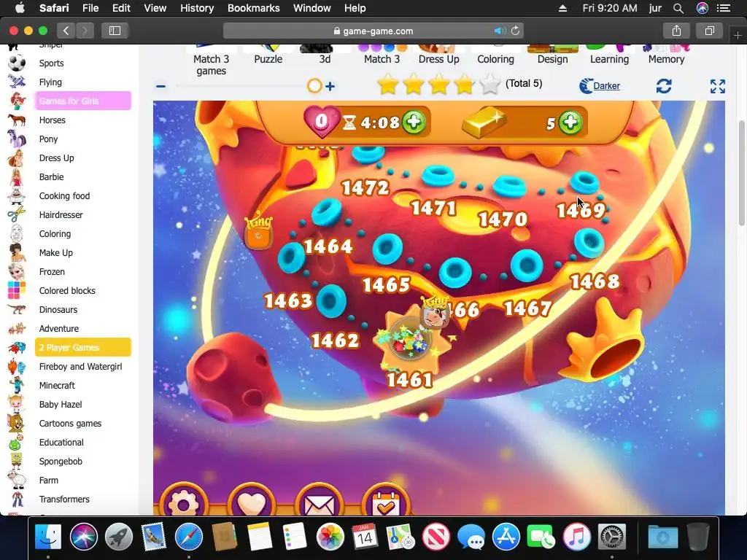Viewport: 747px width, 560px height.
Task: Open Sports in sidebar
Action: 52,63
